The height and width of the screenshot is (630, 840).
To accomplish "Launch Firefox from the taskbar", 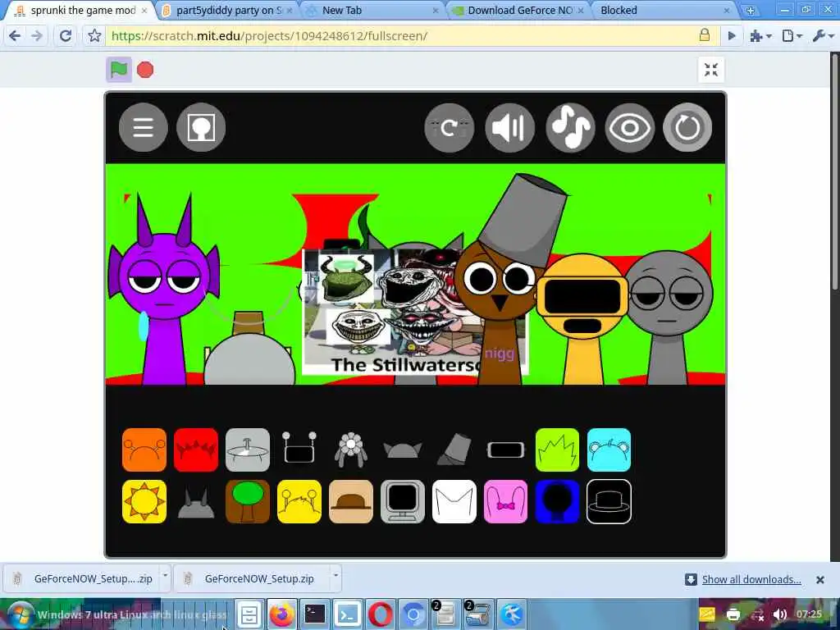I will coord(282,614).
